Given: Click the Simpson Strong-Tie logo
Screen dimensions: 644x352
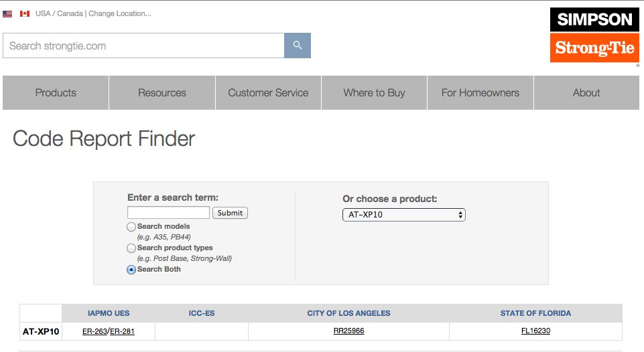Looking at the screenshot, I should (x=594, y=35).
